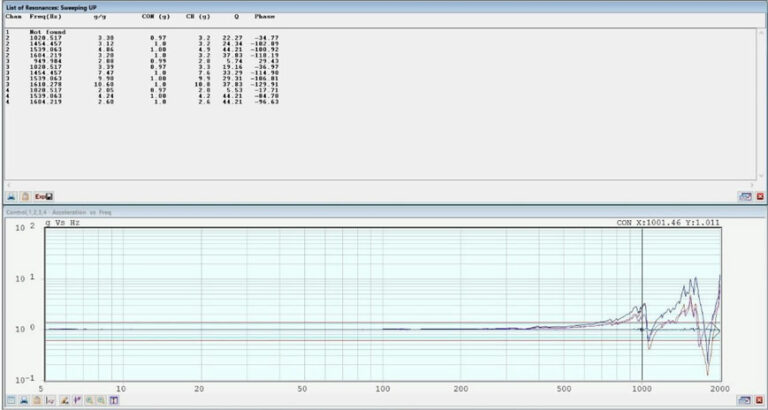Viewport: 768px width, 410px height.
Task: Click the graph panel's Acceleration vs Freq title bar
Action: point(384,212)
